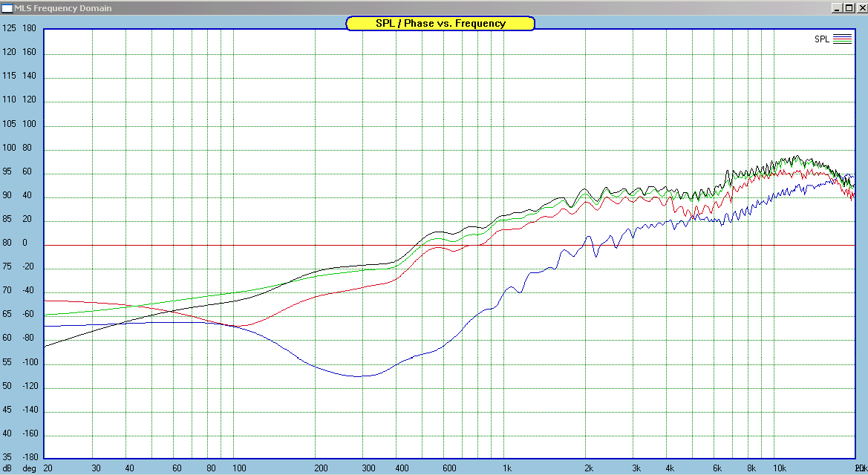Maximize the MLS Frequency Domain window

(848, 7)
